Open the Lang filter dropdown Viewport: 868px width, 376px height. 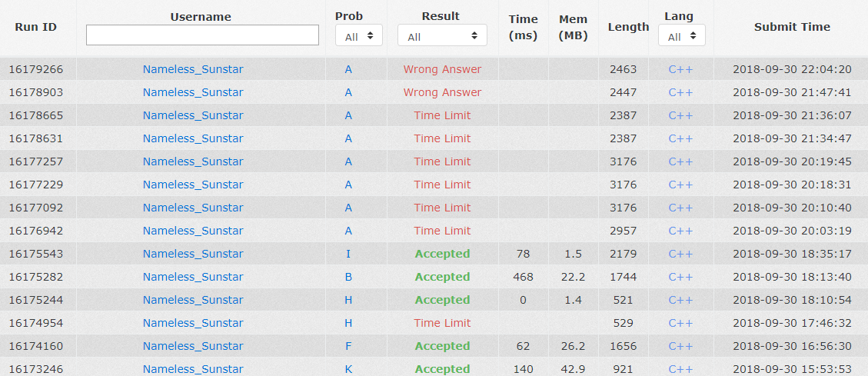pyautogui.click(x=682, y=36)
